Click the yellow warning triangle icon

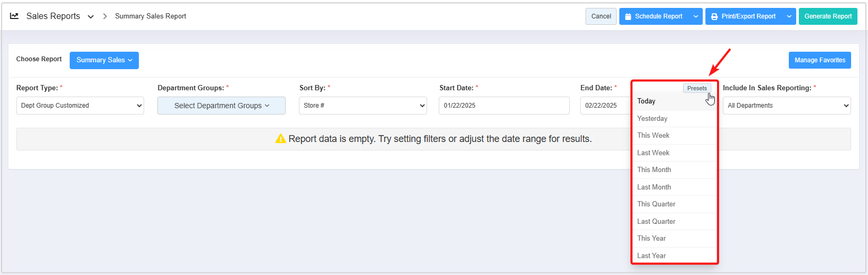[280, 139]
